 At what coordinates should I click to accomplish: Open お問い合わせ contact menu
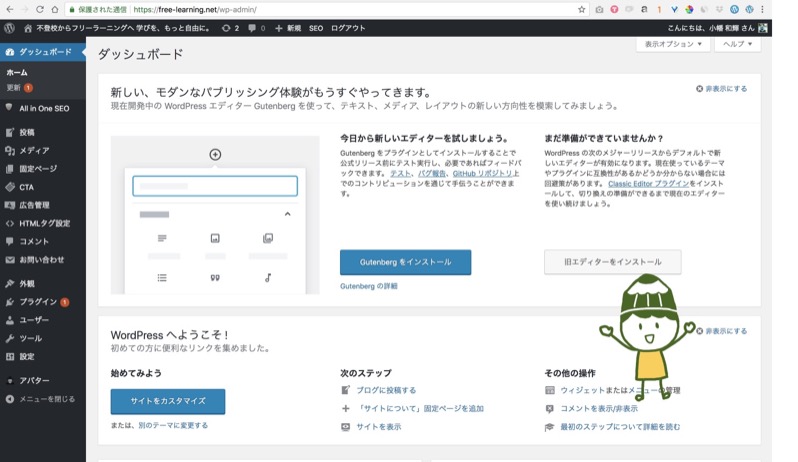tap(43, 260)
